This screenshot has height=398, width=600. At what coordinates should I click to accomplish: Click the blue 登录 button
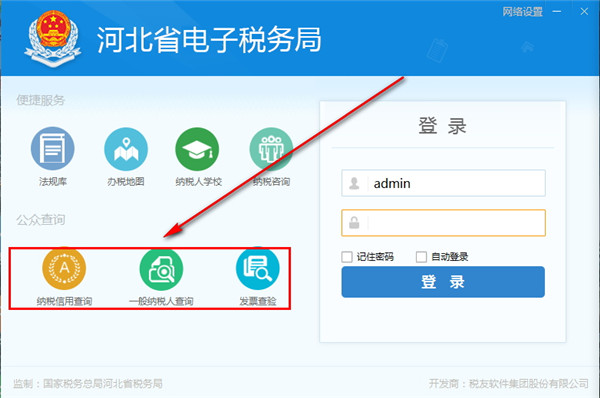tap(443, 282)
